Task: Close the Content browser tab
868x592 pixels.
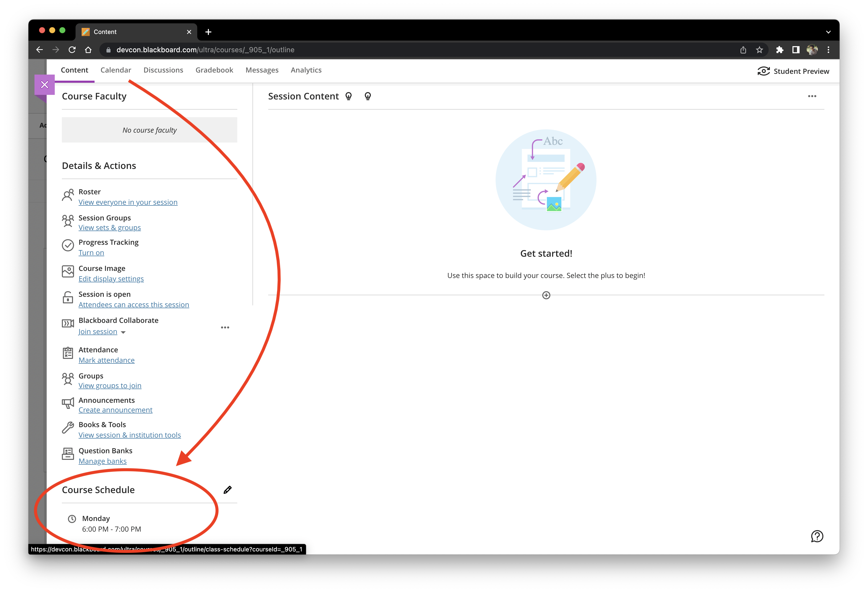Action: (x=189, y=32)
